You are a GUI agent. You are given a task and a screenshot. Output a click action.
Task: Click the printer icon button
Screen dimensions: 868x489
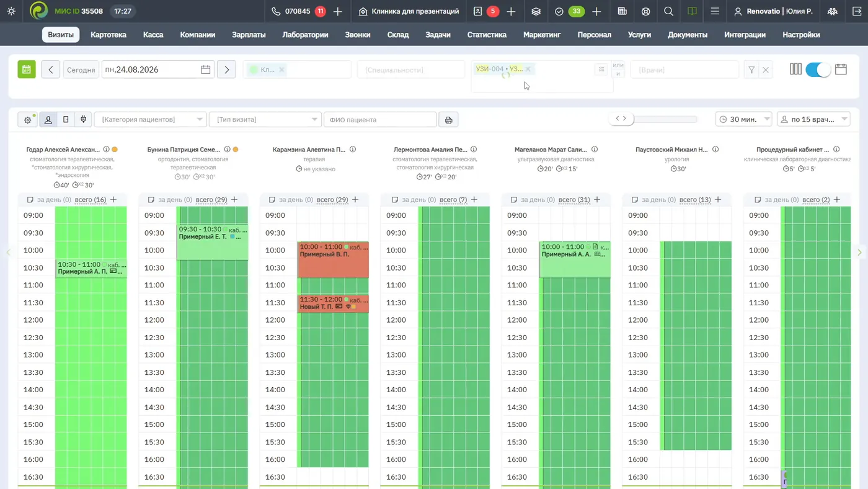pos(448,120)
